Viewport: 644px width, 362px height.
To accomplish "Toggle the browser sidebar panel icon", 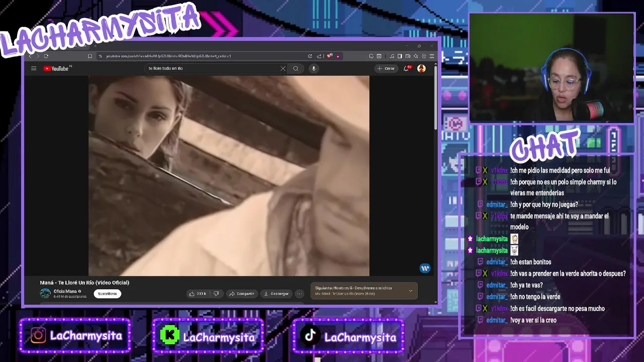I will (x=399, y=56).
